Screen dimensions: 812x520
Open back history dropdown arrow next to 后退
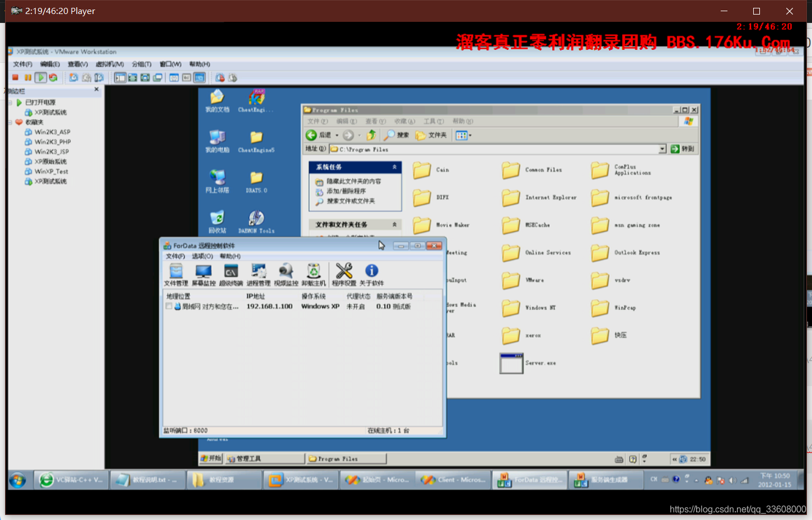pos(337,135)
